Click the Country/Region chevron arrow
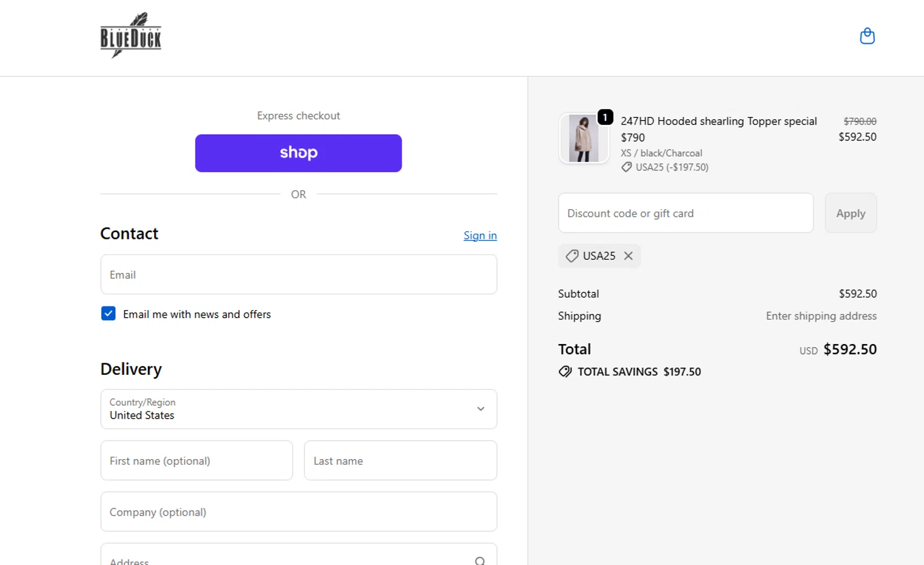This screenshot has height=565, width=924. (480, 409)
